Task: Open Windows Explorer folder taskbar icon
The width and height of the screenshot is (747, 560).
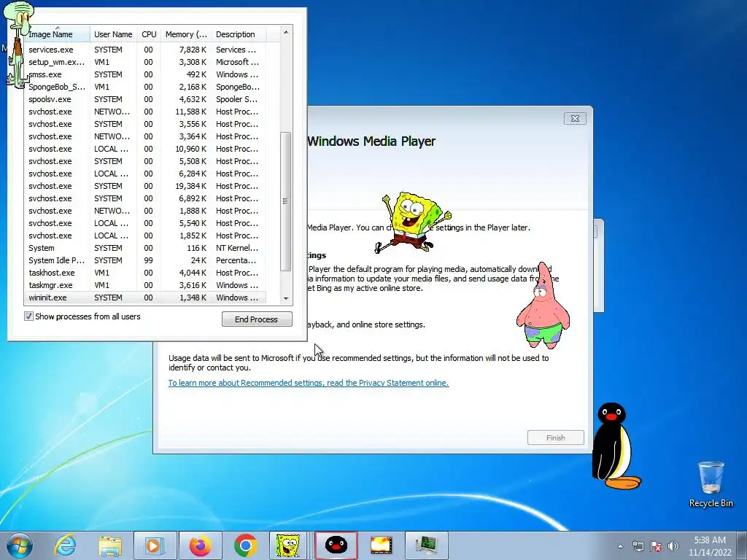Action: point(110,545)
